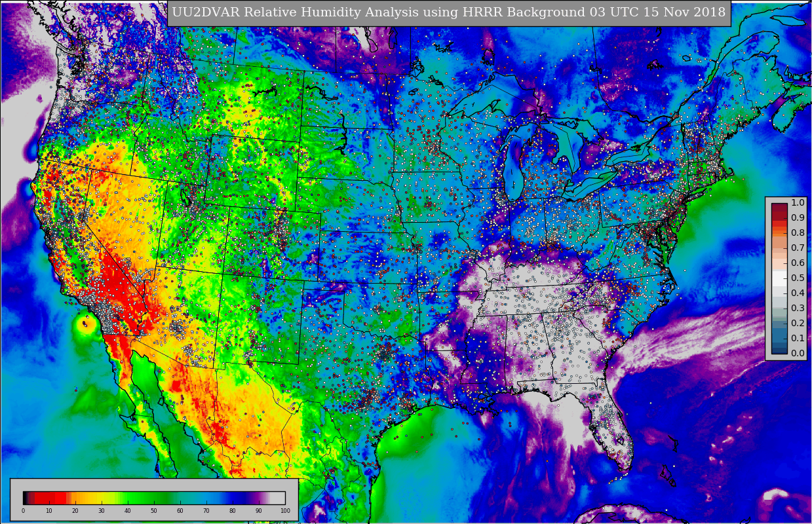The image size is (812, 524).
Task: Click the '50' tick label on the humidity colorbar
Action: (154, 511)
